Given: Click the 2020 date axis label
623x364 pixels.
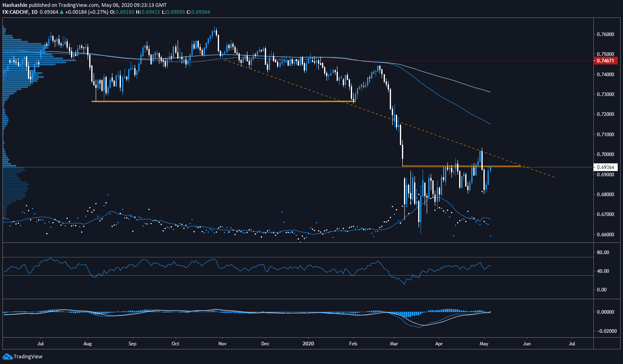Looking at the screenshot, I should click(x=308, y=344).
